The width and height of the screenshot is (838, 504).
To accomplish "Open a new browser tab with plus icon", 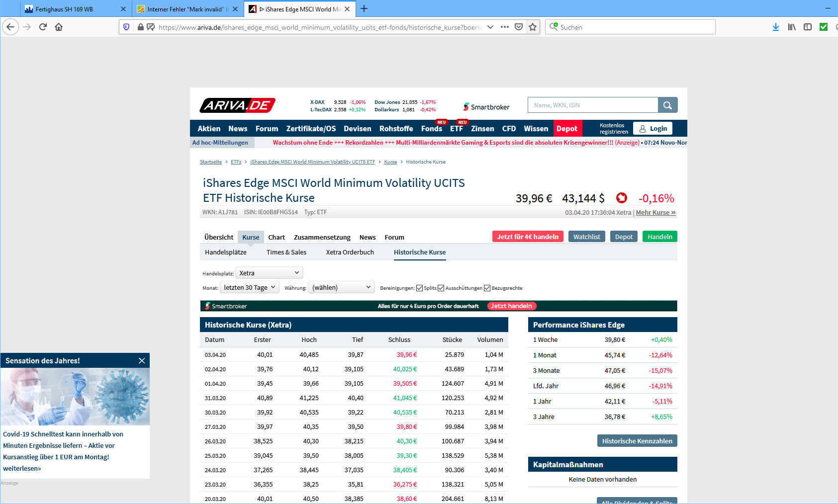I will 364,8.
